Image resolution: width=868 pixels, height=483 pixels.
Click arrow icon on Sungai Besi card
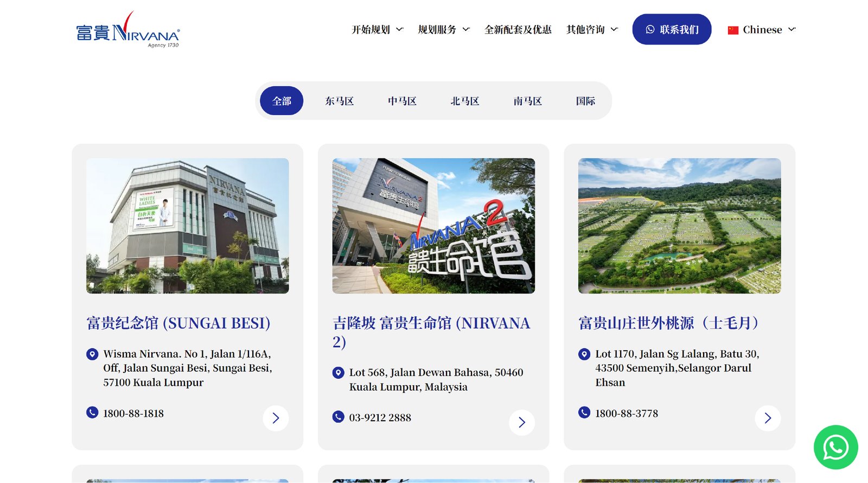click(276, 418)
